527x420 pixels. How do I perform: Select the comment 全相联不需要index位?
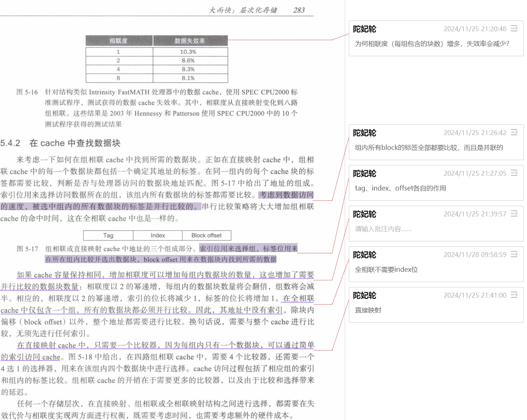[x=386, y=270]
